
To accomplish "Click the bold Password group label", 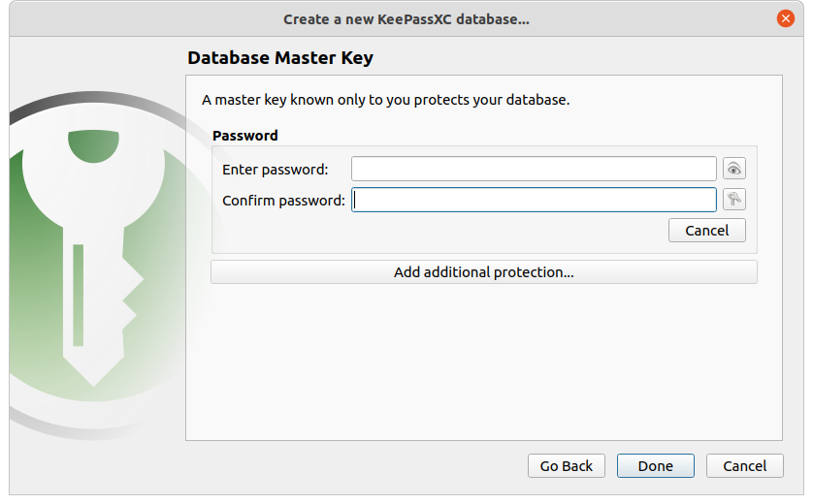I will click(x=244, y=136).
